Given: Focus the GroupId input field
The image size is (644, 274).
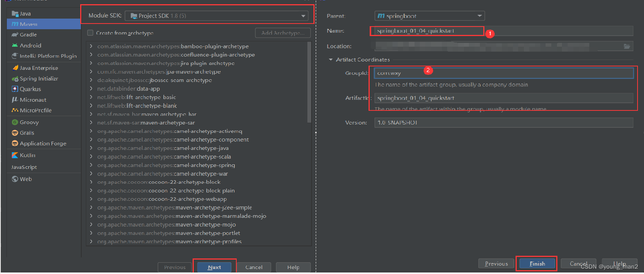Looking at the screenshot, I should (x=504, y=73).
